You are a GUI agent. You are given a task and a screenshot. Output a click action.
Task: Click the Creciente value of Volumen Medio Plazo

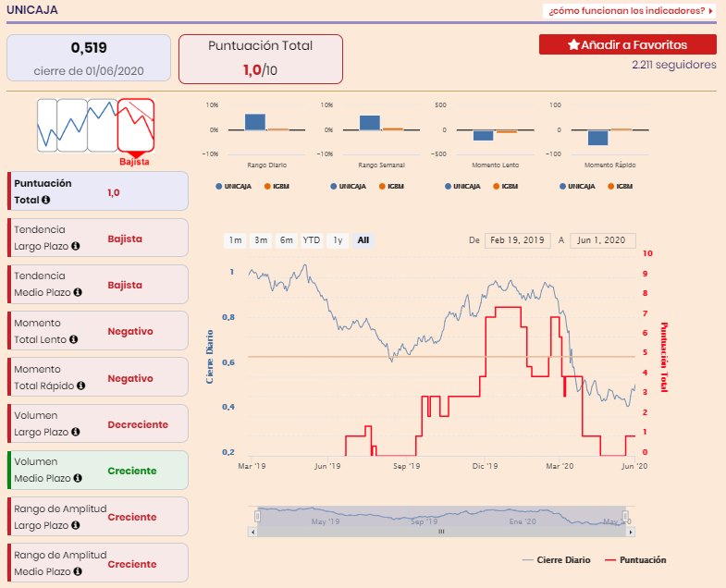[132, 471]
